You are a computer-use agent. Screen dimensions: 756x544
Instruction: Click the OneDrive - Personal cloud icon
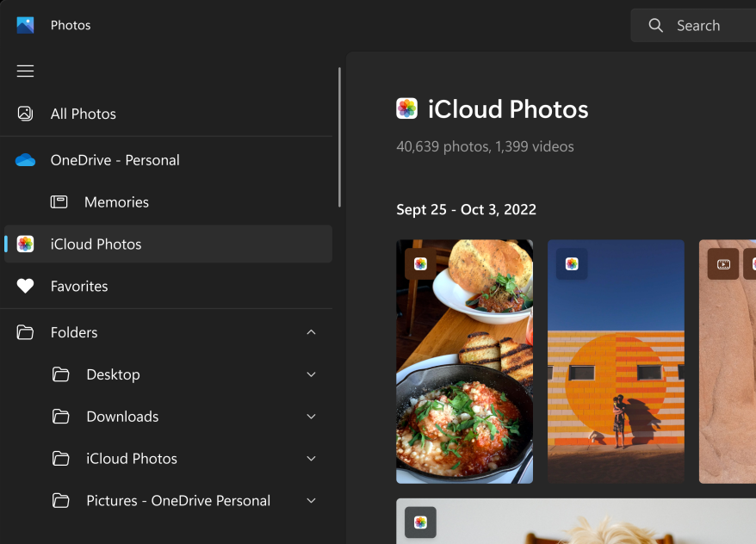pyautogui.click(x=25, y=159)
